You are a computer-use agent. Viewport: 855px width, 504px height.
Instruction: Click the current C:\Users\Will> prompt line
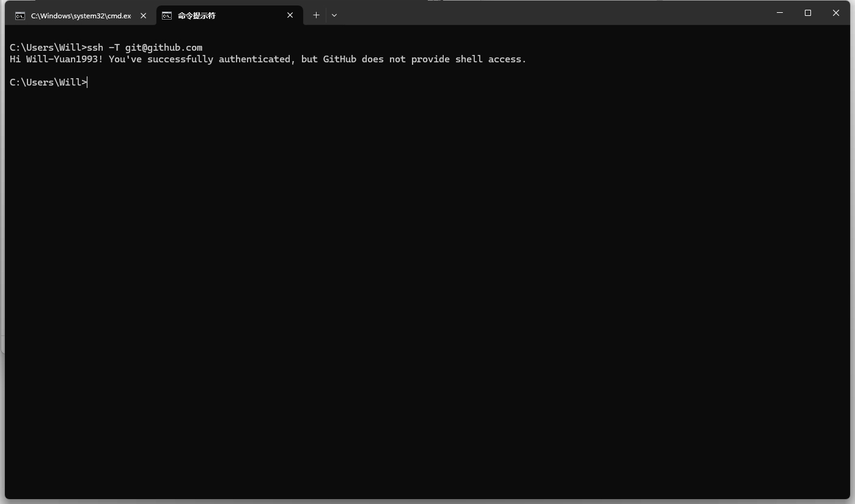(x=48, y=82)
